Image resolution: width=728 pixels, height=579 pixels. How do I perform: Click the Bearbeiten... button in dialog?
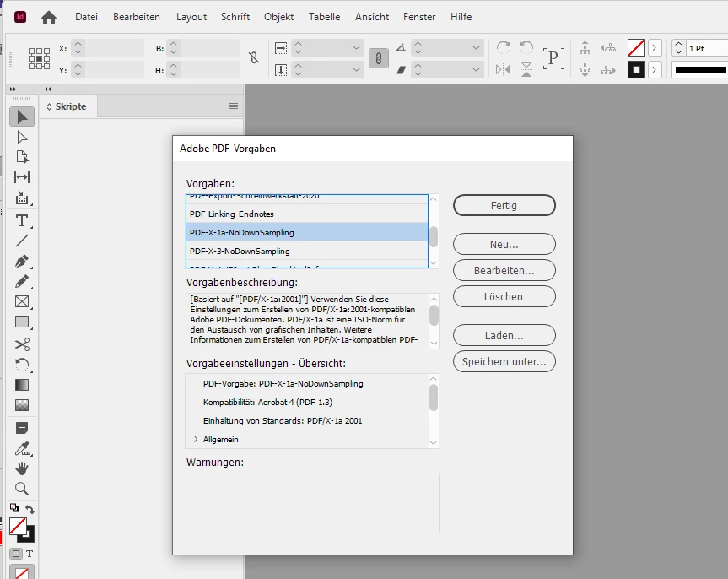(x=504, y=270)
